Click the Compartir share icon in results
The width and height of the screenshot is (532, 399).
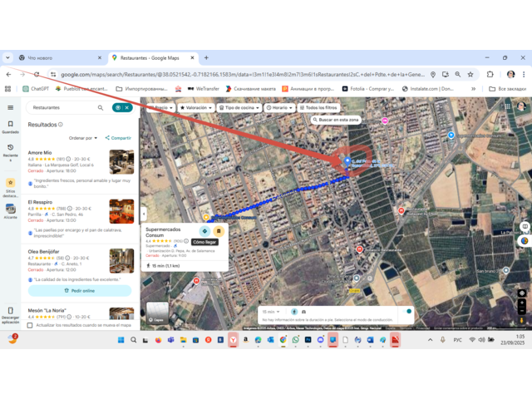[118, 138]
